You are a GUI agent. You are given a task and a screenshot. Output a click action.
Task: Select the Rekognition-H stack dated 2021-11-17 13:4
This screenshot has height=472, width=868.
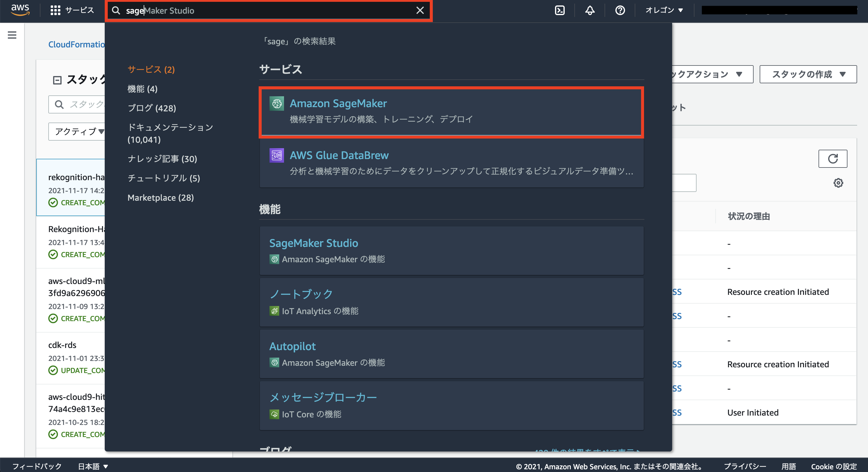click(71, 242)
